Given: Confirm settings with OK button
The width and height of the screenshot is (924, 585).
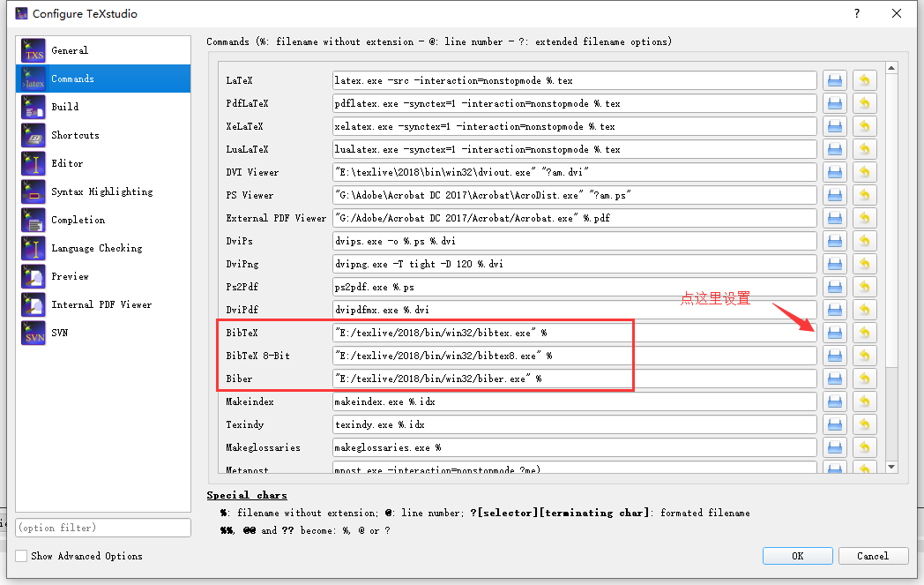Looking at the screenshot, I should (x=797, y=556).
